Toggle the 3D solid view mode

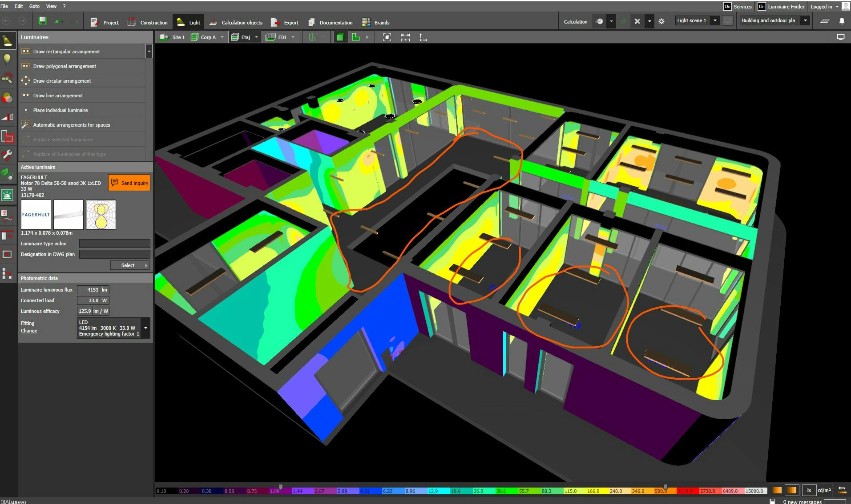pyautogui.click(x=340, y=37)
